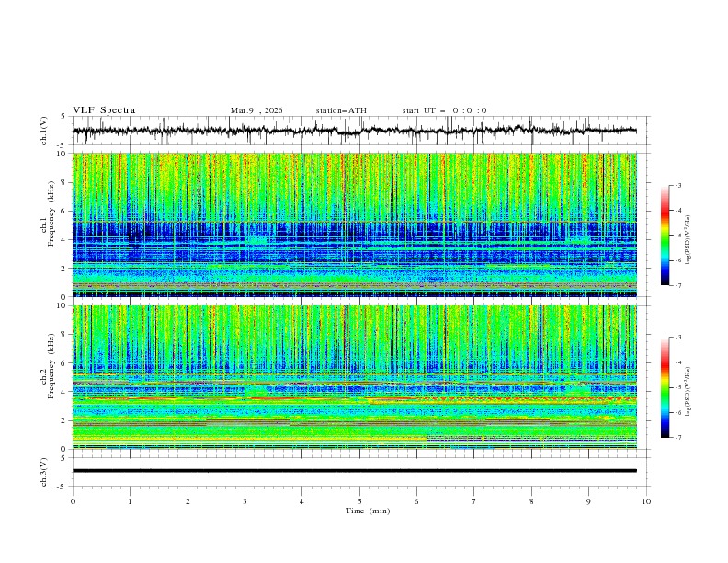
Task: Click the "-7" tick on ch.1 colorbar
Action: [x=678, y=286]
